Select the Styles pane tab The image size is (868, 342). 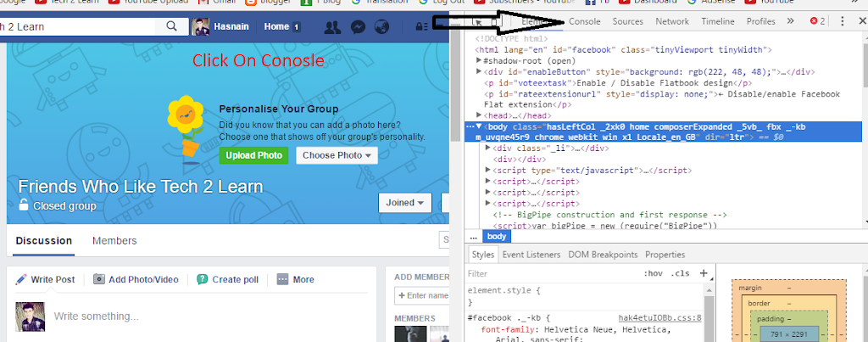[x=482, y=255]
